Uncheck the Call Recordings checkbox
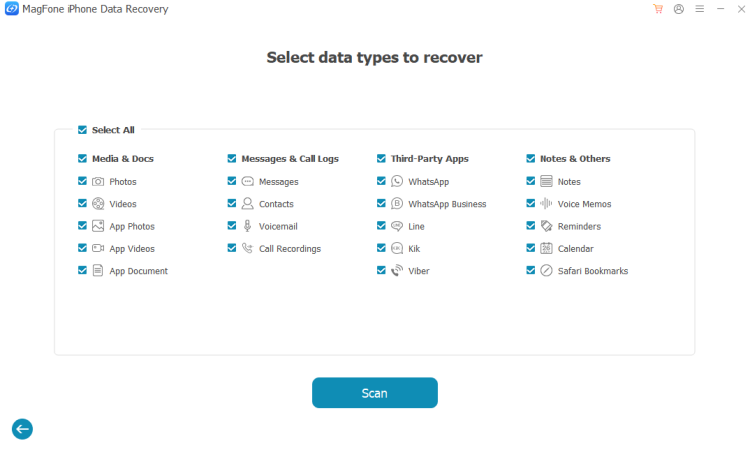The width and height of the screenshot is (750, 450). (x=232, y=248)
